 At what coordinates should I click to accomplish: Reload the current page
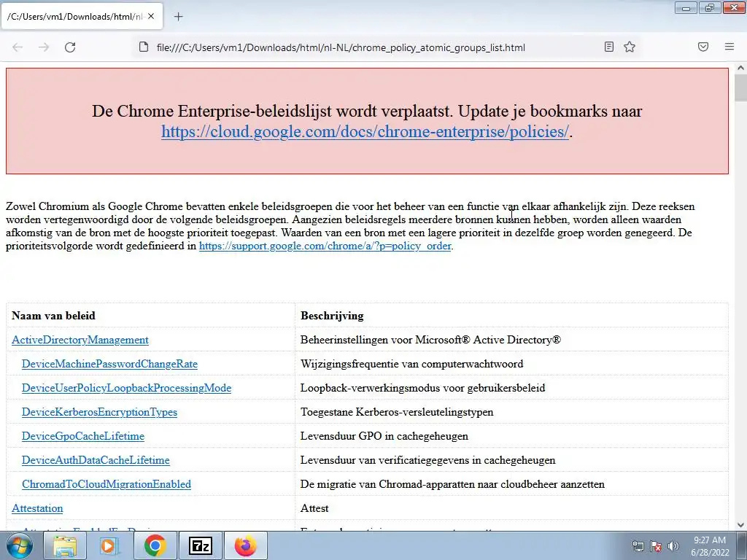[70, 47]
